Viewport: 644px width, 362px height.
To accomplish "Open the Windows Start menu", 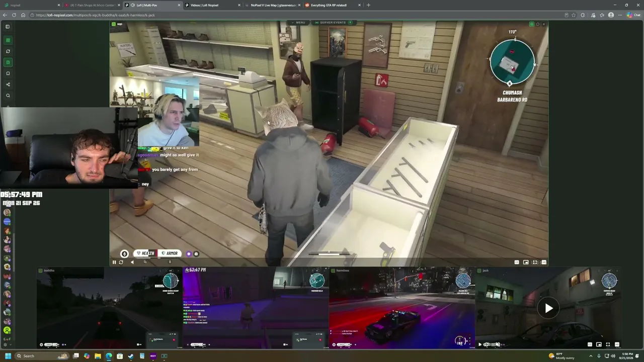I will (x=8, y=356).
